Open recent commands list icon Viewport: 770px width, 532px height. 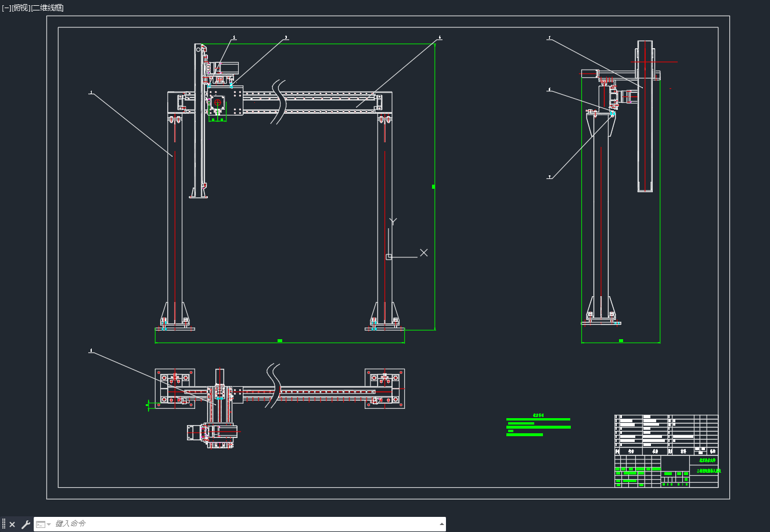[43, 524]
